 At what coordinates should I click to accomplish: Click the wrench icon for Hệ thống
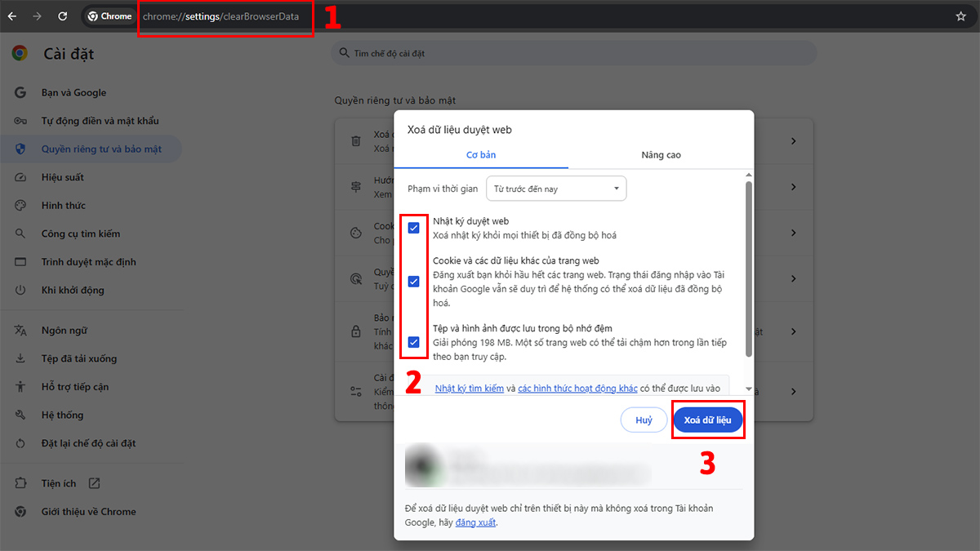tap(21, 415)
